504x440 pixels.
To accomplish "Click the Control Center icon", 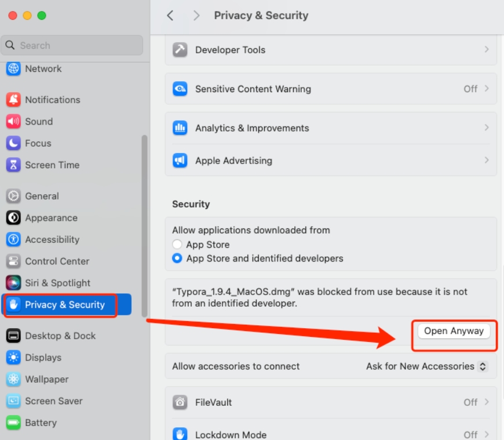I will [x=13, y=261].
